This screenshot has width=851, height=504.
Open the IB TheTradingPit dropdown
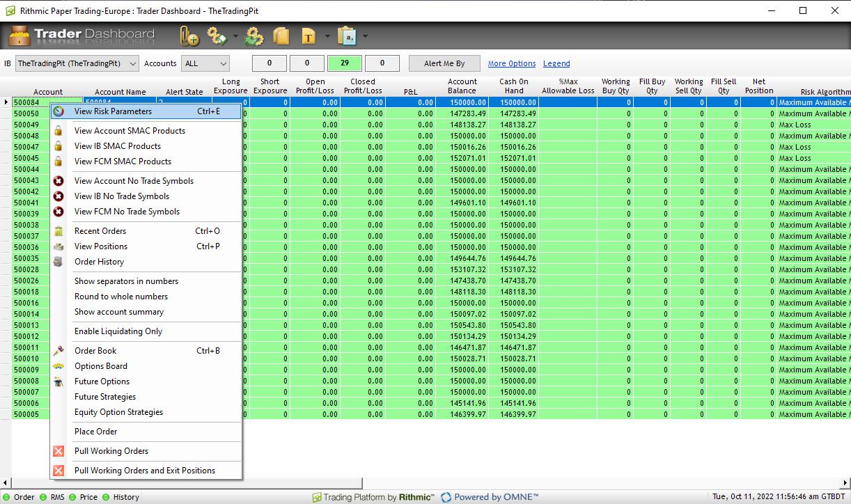pyautogui.click(x=77, y=63)
